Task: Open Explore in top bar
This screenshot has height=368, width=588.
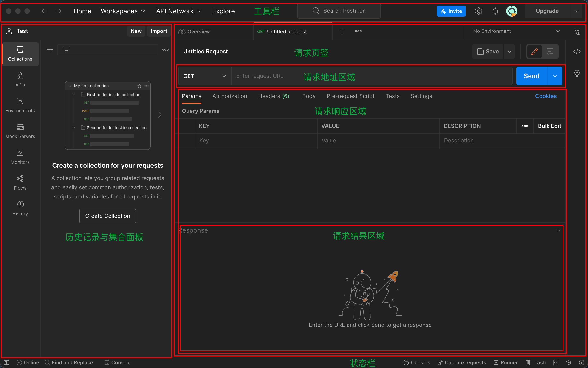Action: click(223, 11)
